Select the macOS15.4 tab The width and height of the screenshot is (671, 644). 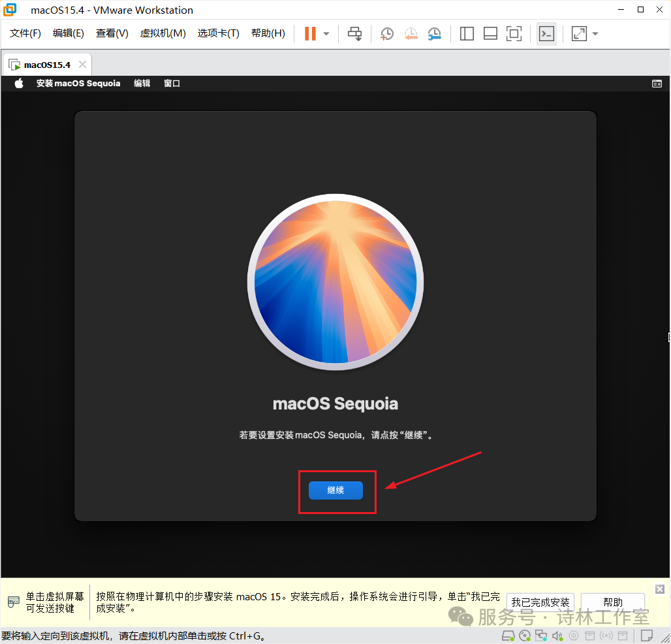tap(47, 65)
